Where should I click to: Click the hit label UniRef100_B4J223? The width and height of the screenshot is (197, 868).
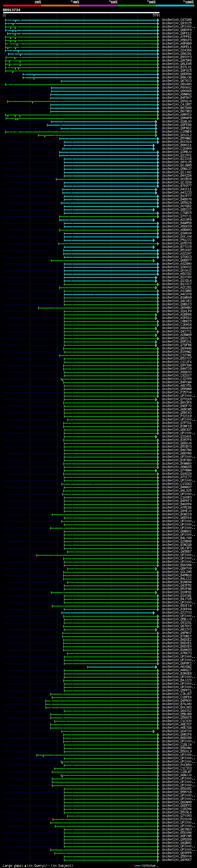177,680
